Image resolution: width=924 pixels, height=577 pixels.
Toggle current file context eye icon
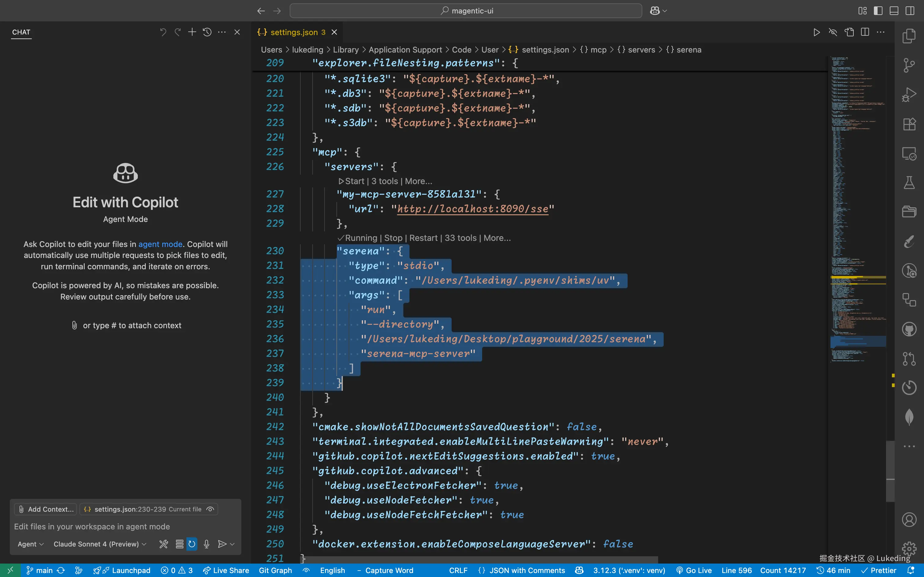(210, 509)
